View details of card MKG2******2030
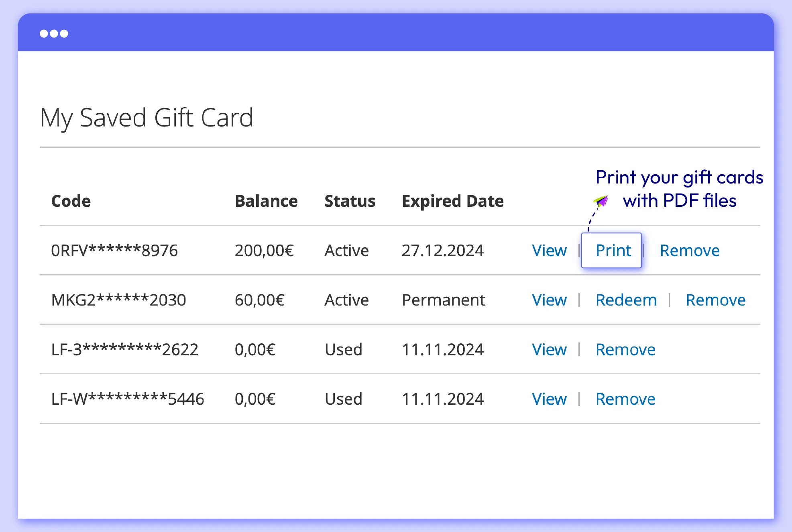The image size is (792, 532). click(x=549, y=300)
